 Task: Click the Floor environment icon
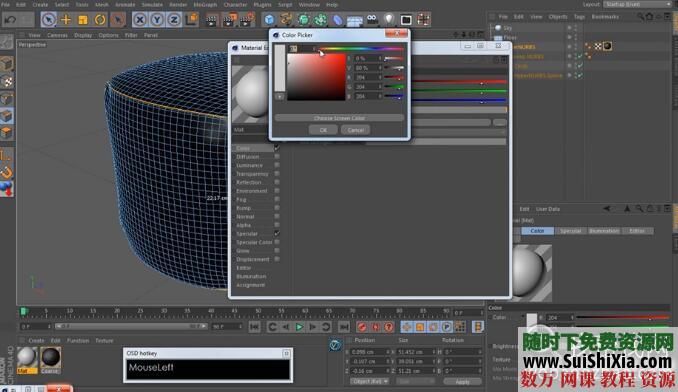point(355,20)
